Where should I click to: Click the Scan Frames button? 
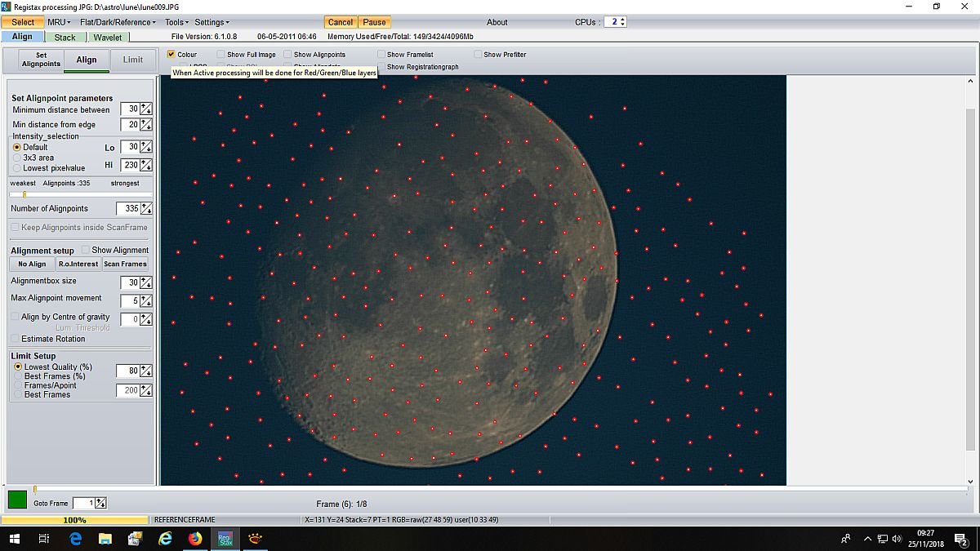coord(125,264)
